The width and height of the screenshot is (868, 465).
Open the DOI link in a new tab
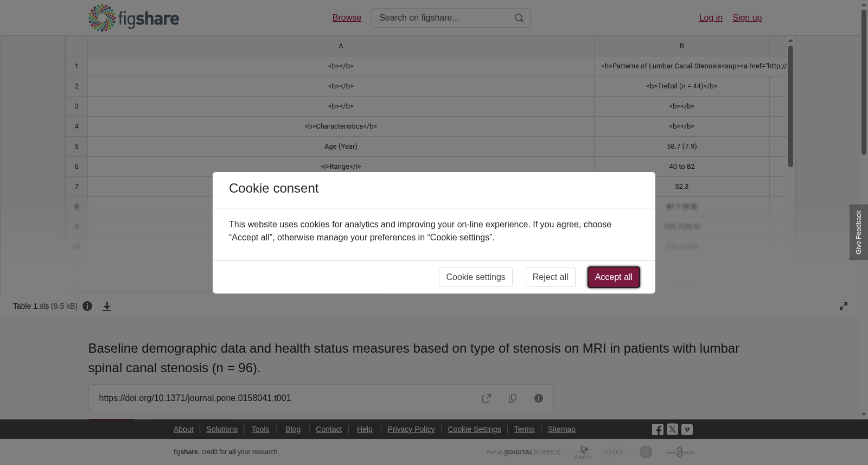[487, 398]
